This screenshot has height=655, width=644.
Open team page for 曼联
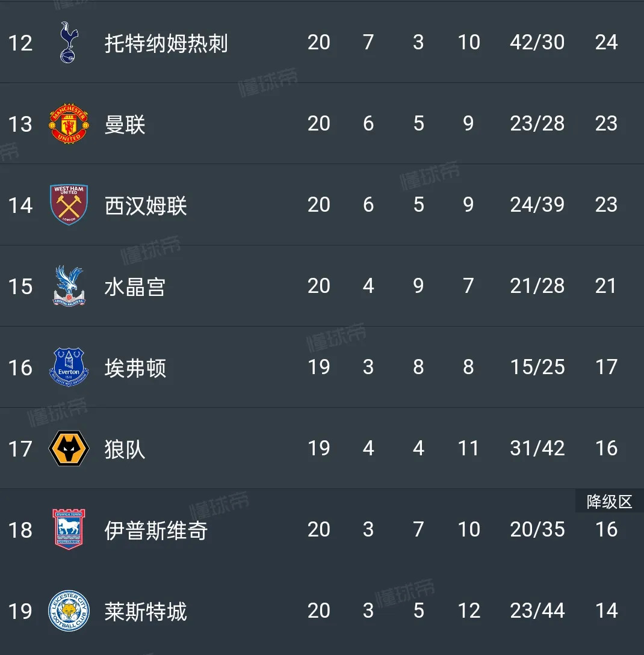click(x=125, y=125)
